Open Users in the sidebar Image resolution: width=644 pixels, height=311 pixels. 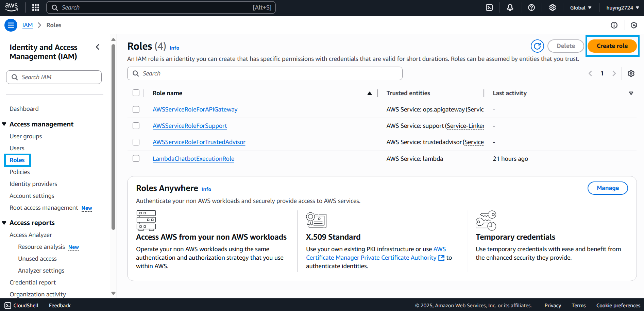coord(17,148)
